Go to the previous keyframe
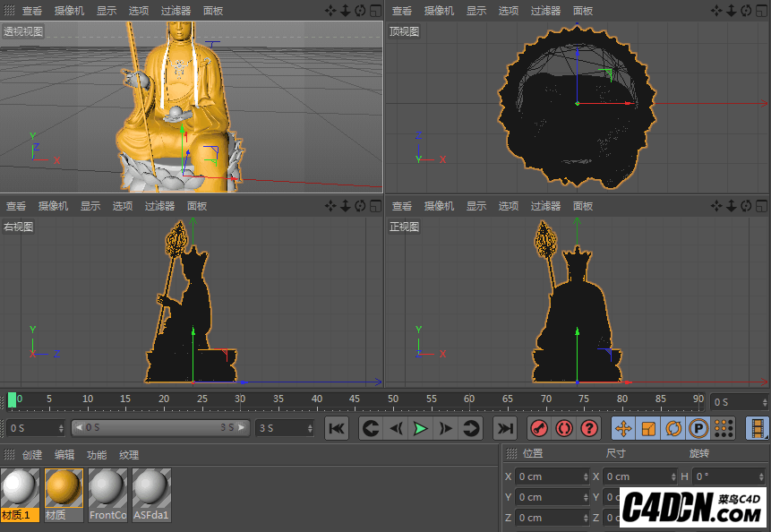The image size is (771, 532). click(371, 428)
